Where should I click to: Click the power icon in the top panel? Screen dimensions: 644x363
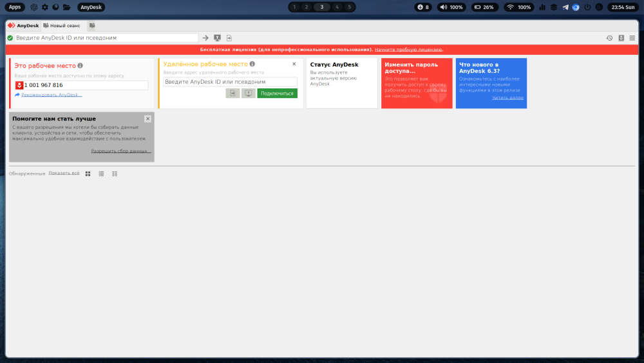pos(587,7)
